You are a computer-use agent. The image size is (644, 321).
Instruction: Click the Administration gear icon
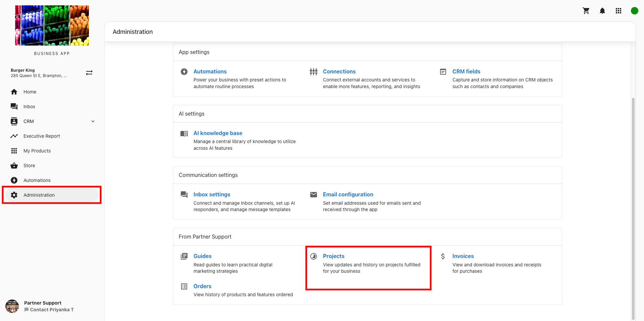(14, 195)
